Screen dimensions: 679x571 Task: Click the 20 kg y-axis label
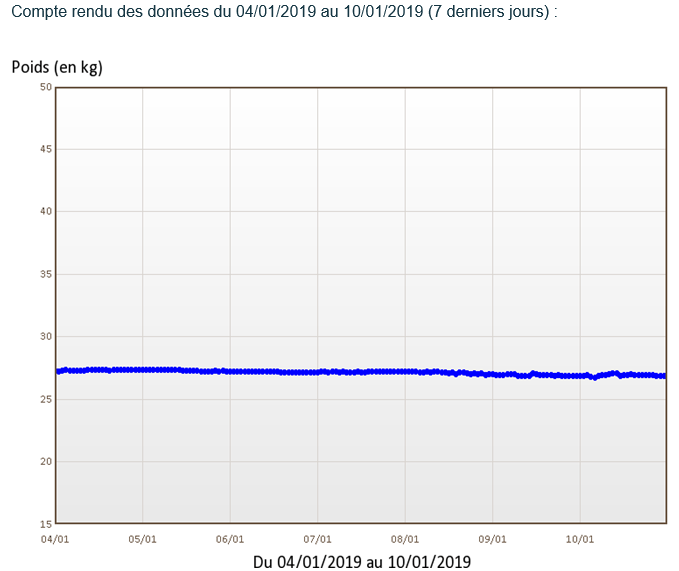[x=46, y=461]
